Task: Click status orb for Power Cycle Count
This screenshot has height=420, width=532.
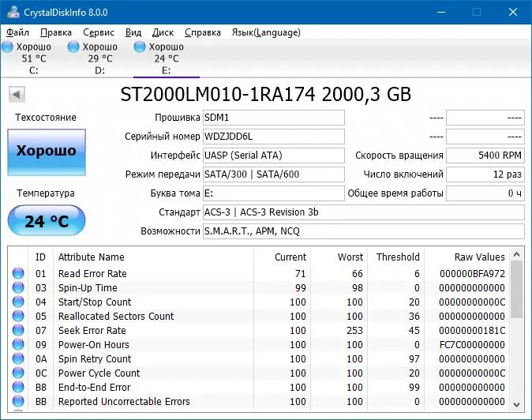Action: click(x=18, y=373)
